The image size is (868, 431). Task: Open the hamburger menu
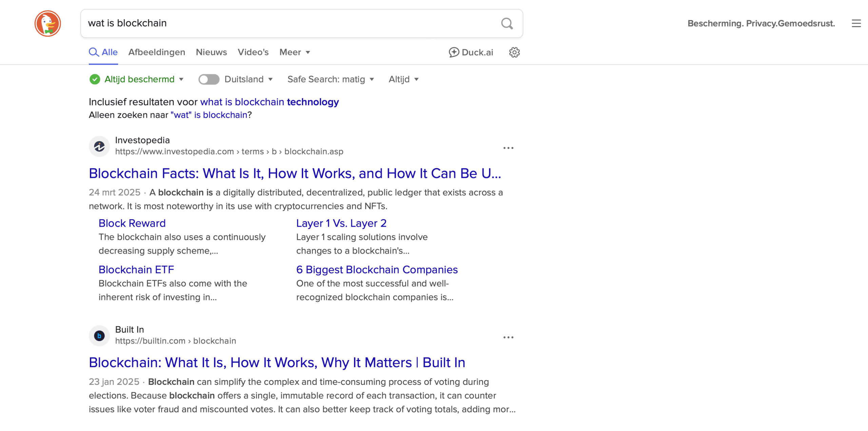[x=856, y=23]
